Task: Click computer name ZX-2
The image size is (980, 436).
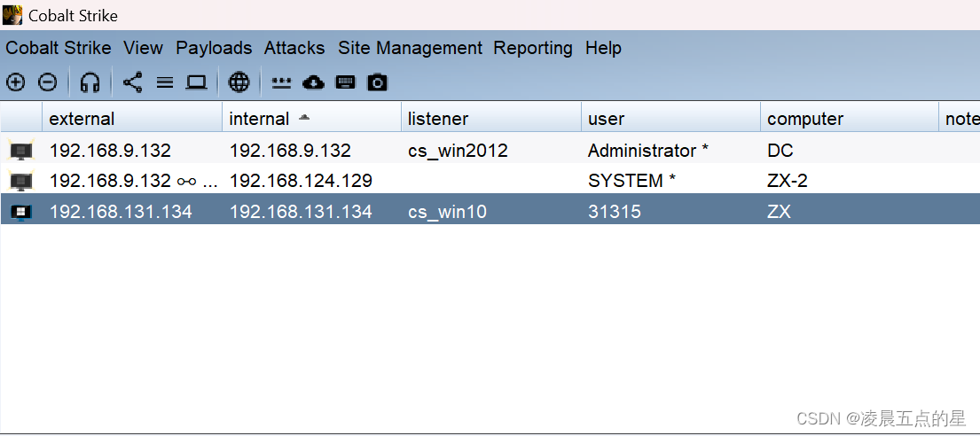Action: pos(788,181)
